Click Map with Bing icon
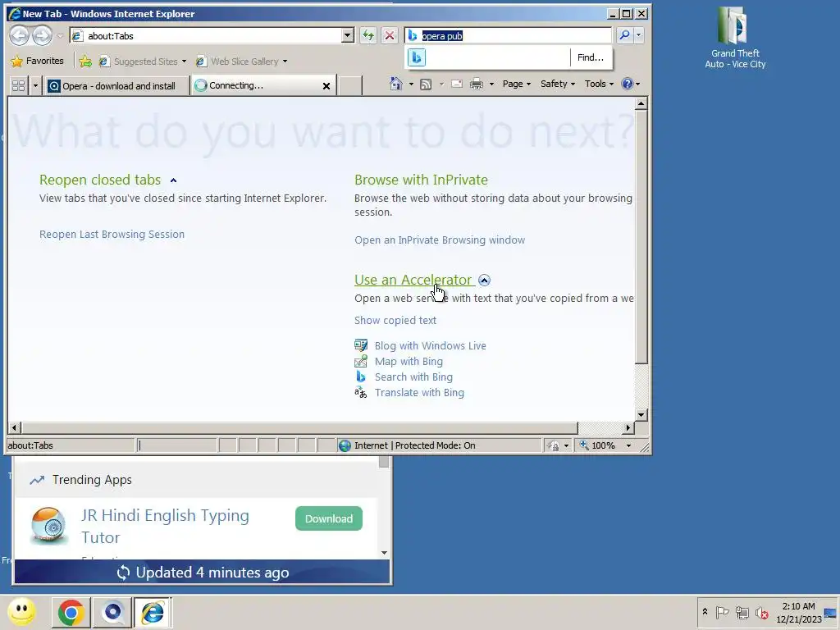The width and height of the screenshot is (840, 630). (x=361, y=361)
